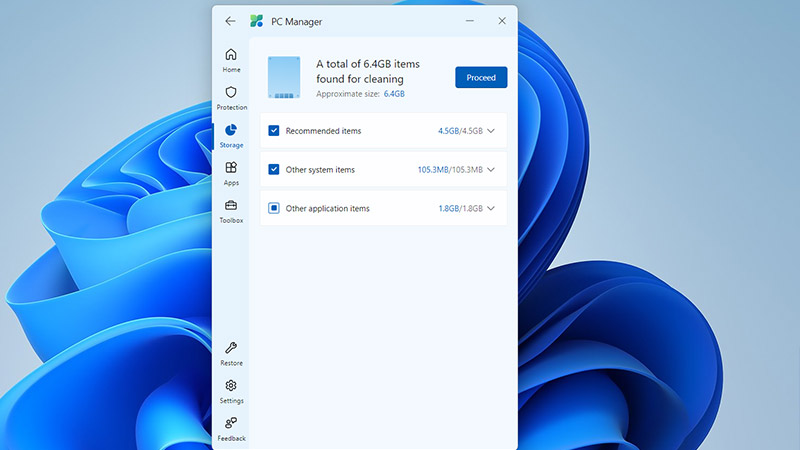Image resolution: width=800 pixels, height=450 pixels.
Task: Expand the Recommended items chevron
Action: point(491,131)
